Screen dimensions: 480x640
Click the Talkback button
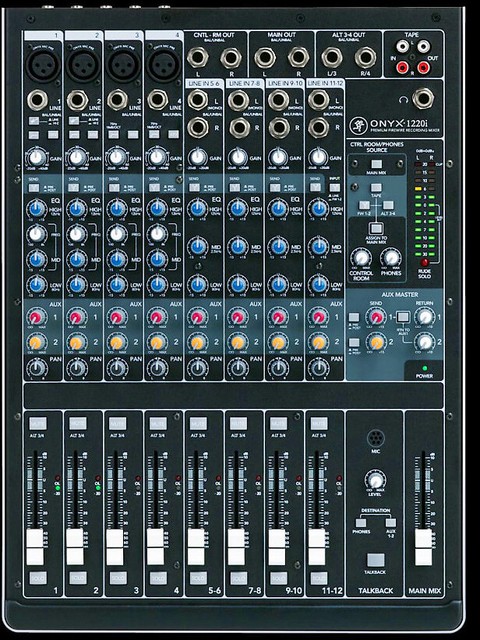coord(376,560)
